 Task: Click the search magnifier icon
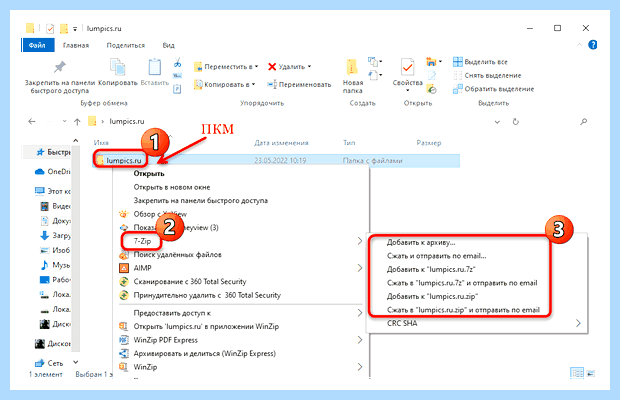click(583, 122)
